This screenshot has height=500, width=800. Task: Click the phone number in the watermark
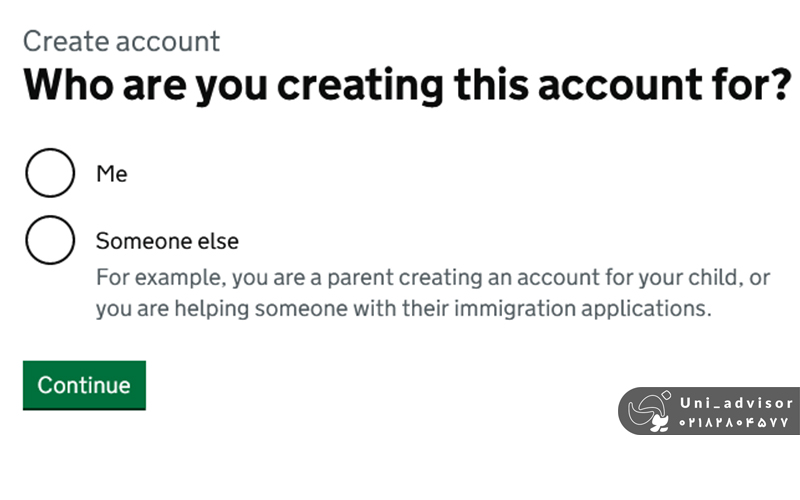coord(736,423)
